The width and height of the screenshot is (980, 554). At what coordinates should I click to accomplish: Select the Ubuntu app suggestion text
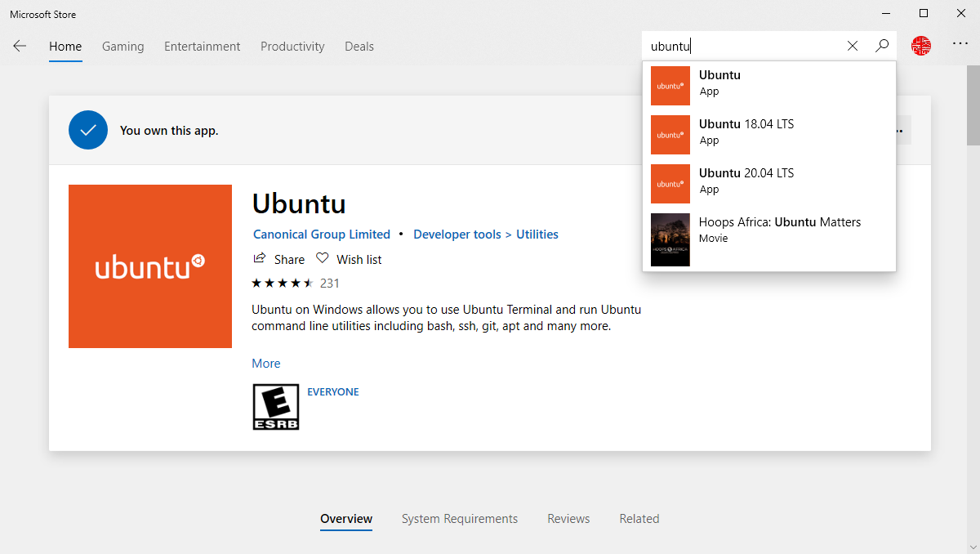coord(719,75)
